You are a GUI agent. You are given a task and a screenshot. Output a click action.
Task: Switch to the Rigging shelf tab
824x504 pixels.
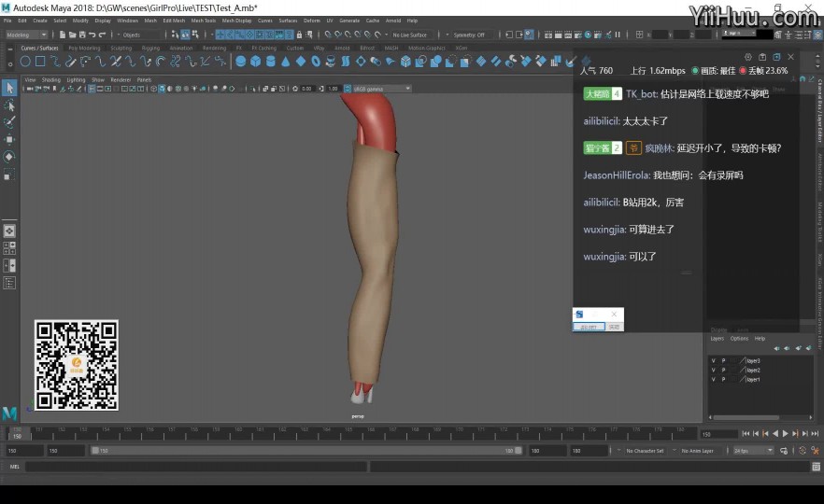pyautogui.click(x=150, y=48)
